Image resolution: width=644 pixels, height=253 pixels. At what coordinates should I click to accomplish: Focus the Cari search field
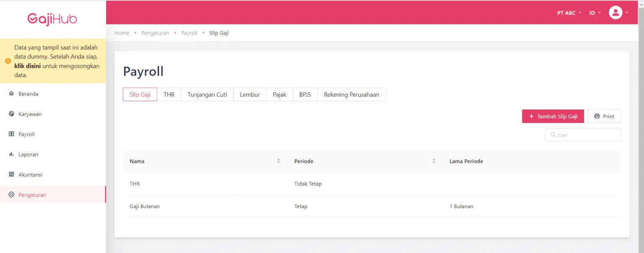coord(587,135)
